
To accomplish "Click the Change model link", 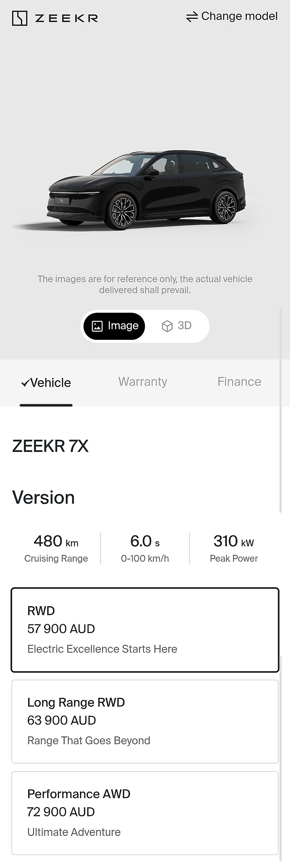I will (x=231, y=16).
